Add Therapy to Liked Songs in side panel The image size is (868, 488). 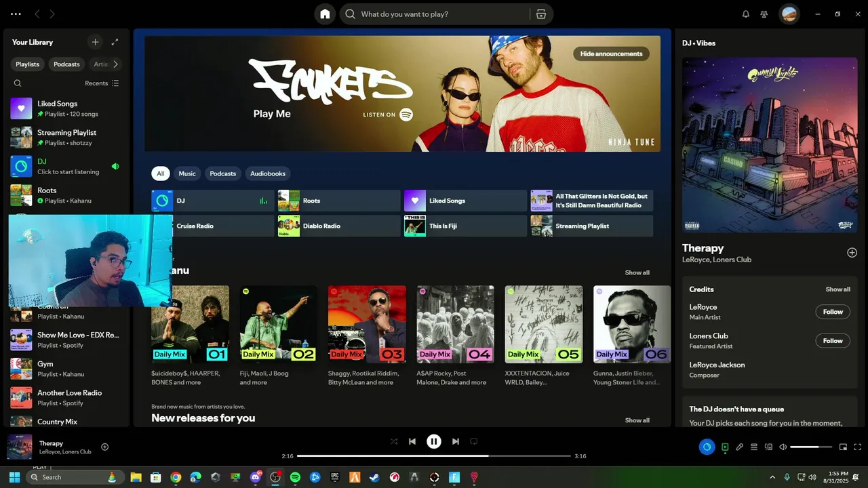[x=852, y=253]
